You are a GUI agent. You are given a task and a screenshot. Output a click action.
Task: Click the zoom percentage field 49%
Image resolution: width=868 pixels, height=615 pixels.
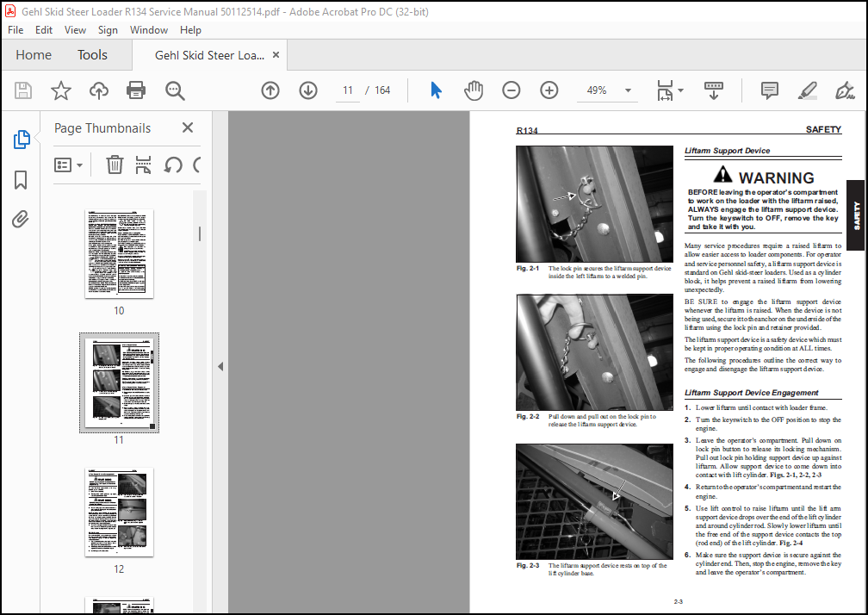point(597,90)
